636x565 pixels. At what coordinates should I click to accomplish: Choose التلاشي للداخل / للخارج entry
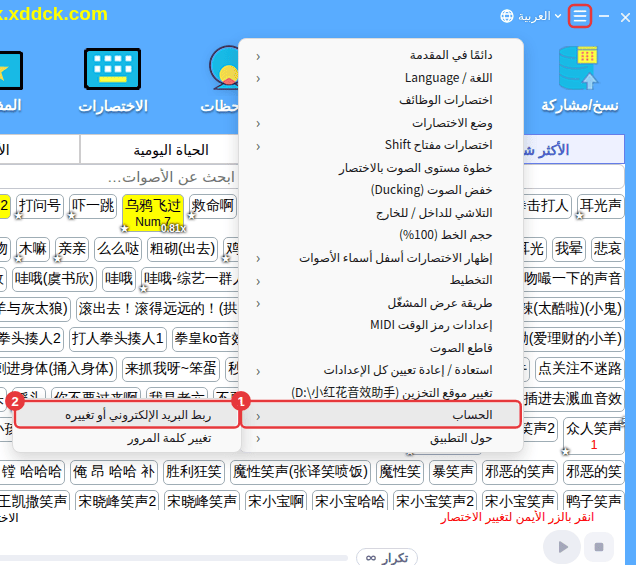[380, 213]
